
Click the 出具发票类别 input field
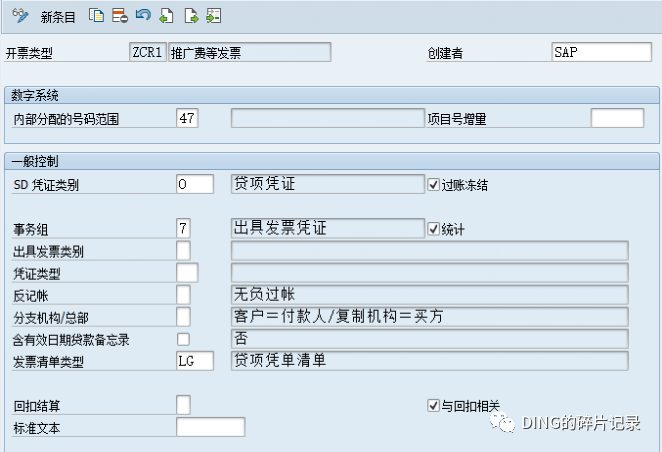[x=183, y=250]
